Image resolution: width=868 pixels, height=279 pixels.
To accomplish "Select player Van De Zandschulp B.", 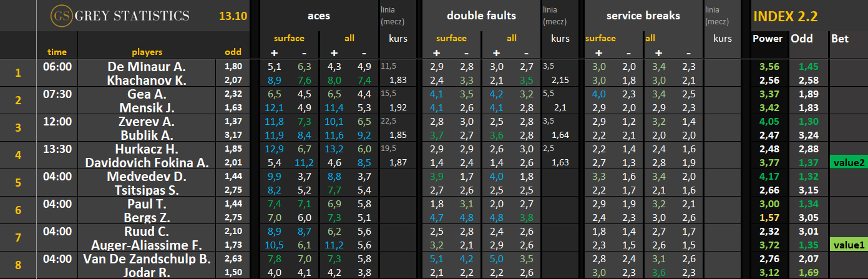I will click(x=147, y=258).
